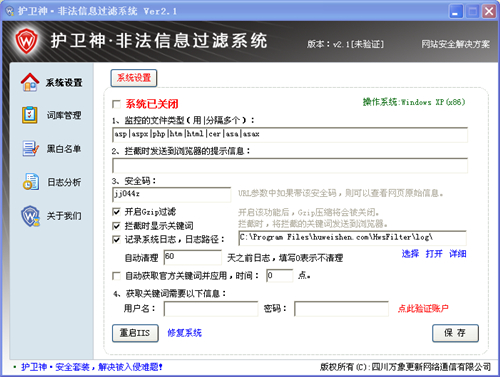Open 黑白名单 list icon
The width and height of the screenshot is (500, 377).
point(30,148)
